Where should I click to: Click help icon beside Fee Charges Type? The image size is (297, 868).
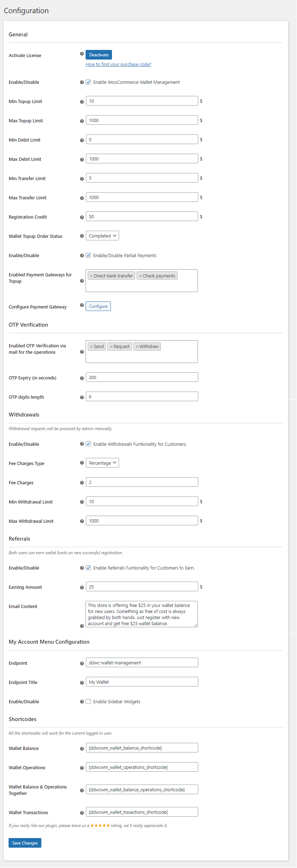click(x=82, y=463)
